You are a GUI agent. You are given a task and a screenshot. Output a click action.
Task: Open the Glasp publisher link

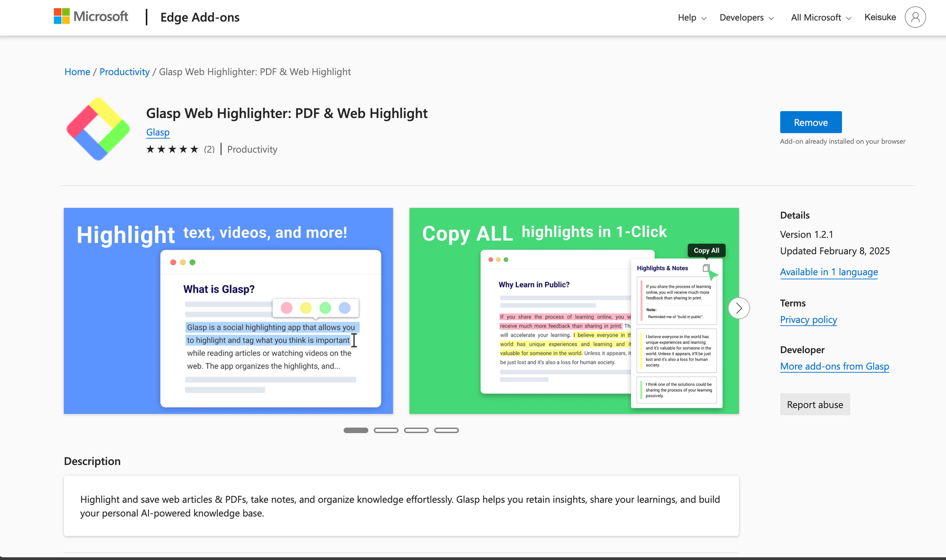point(158,132)
